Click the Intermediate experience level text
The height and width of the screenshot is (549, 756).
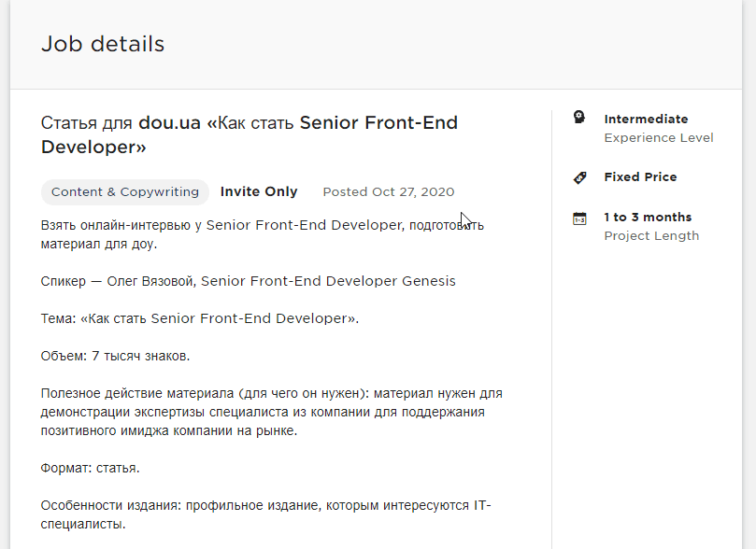[646, 119]
